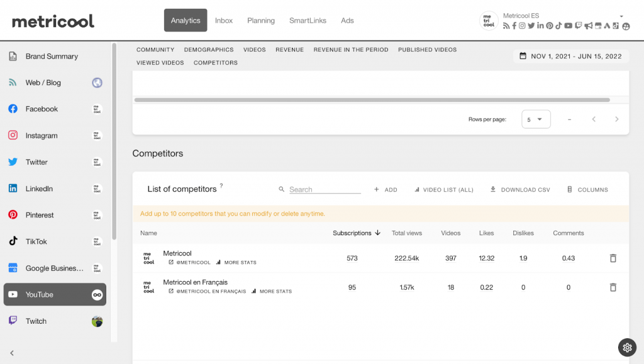This screenshot has height=364, width=644.
Task: Delete the Metricool competitor row with the trash icon
Action: [613, 258]
